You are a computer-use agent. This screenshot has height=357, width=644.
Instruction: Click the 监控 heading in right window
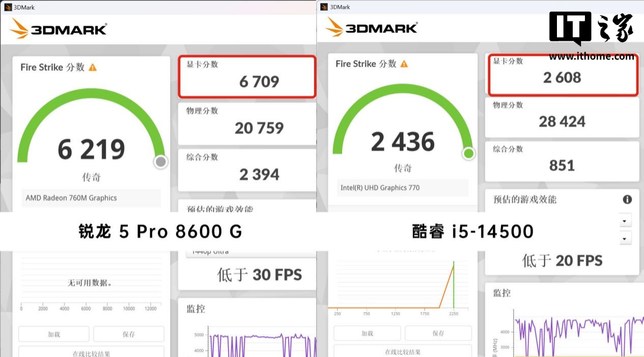502,293
